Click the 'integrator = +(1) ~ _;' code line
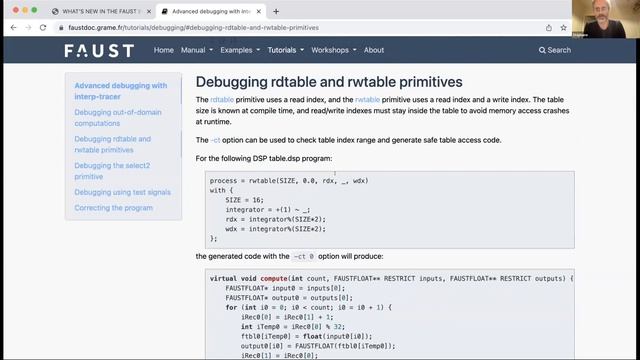 (x=268, y=210)
